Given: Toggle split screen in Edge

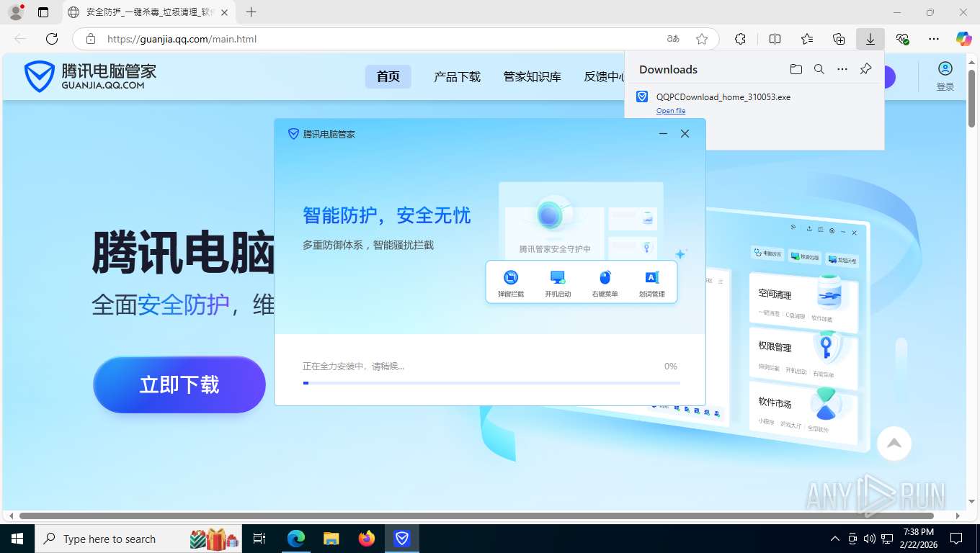Looking at the screenshot, I should (775, 39).
